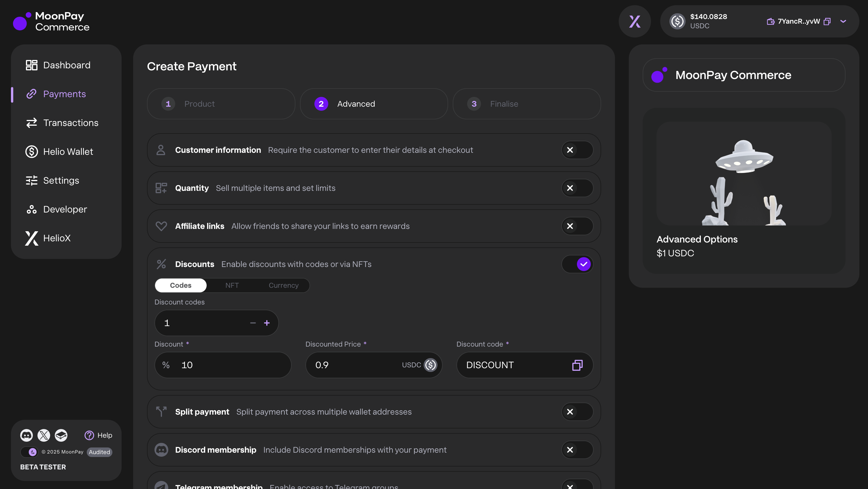Disable the Discounts toggle
868x489 pixels.
coord(577,264)
